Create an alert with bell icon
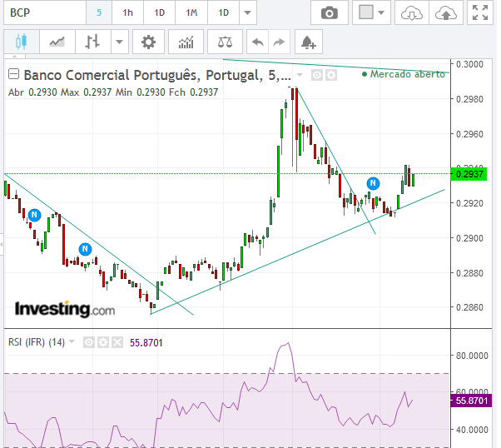501x448 pixels. coord(309,42)
